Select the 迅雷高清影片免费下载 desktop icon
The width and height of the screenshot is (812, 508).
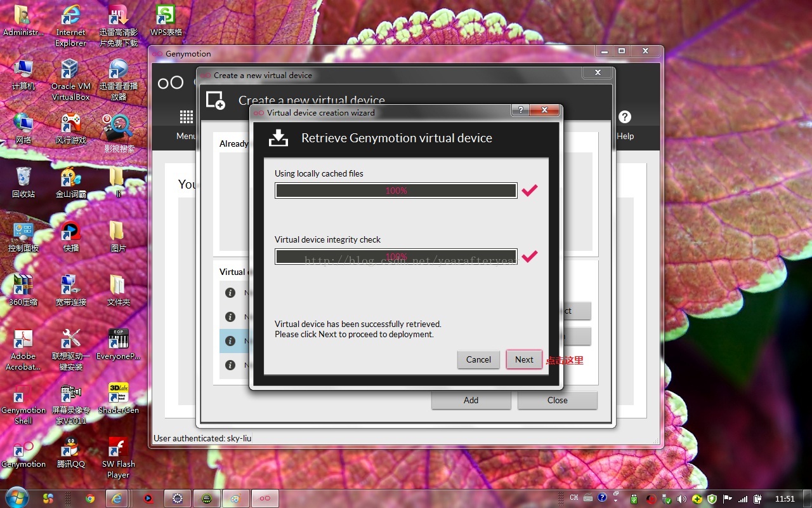coord(118,26)
